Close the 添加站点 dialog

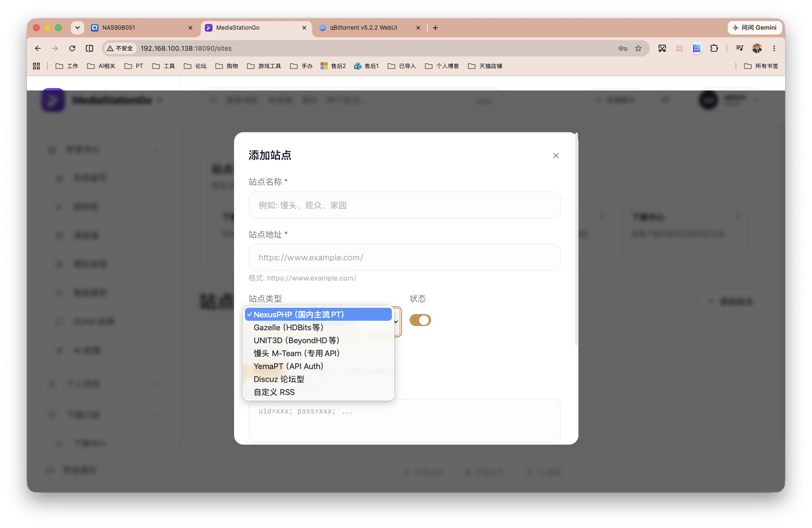[x=556, y=156]
